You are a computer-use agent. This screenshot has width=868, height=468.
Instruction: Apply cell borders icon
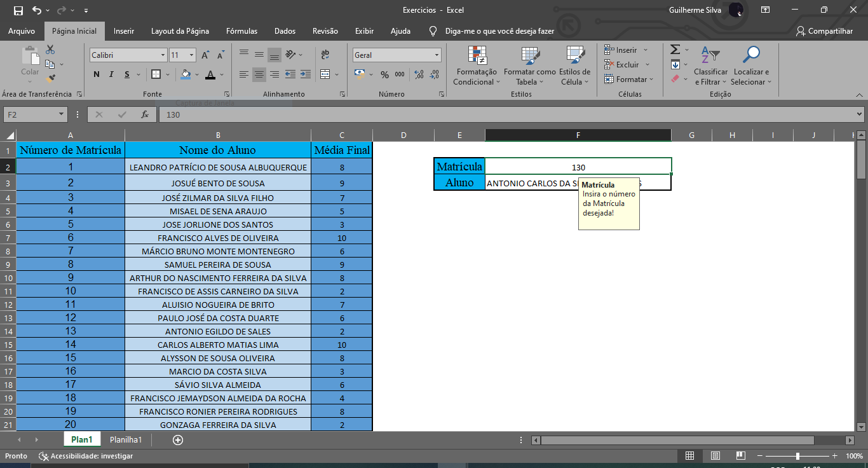156,74
